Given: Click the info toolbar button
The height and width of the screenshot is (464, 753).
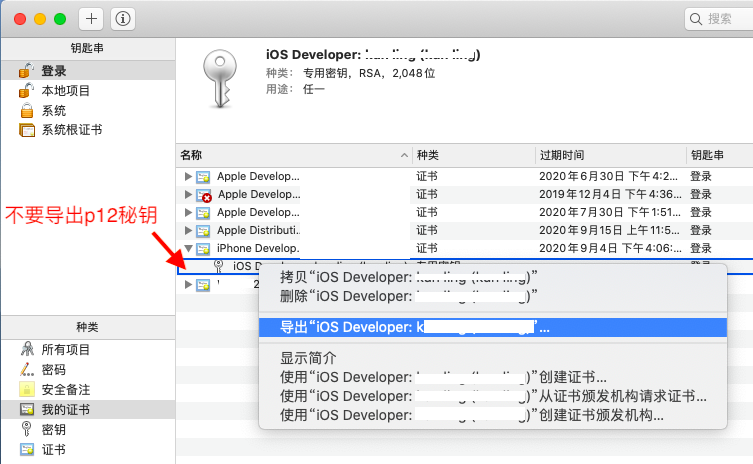Looking at the screenshot, I should pos(123,19).
